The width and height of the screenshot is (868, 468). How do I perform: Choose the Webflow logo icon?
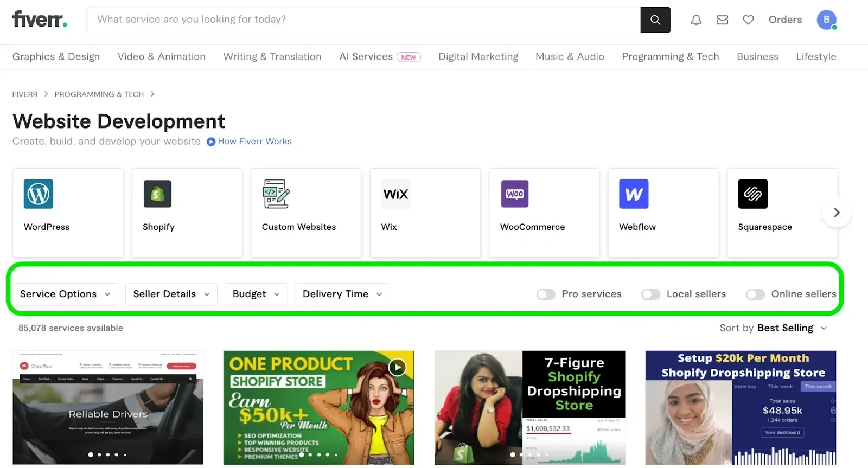click(634, 194)
